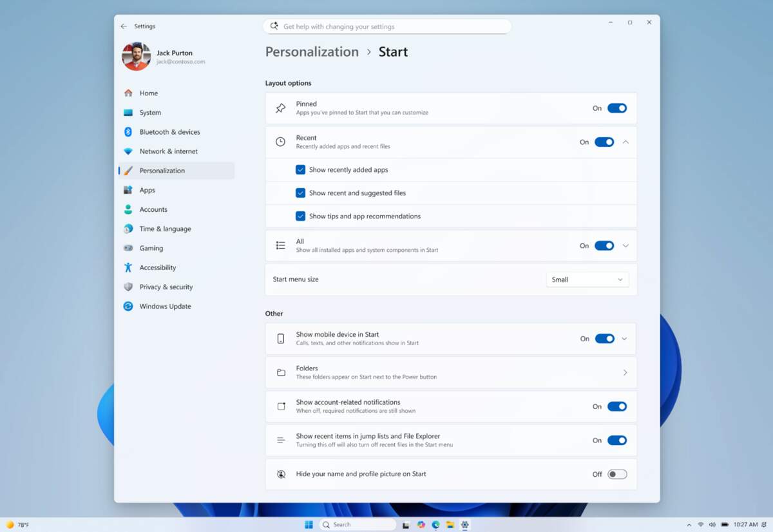This screenshot has height=532, width=773.
Task: Disable Show account-related notifications toggle
Action: 616,406
